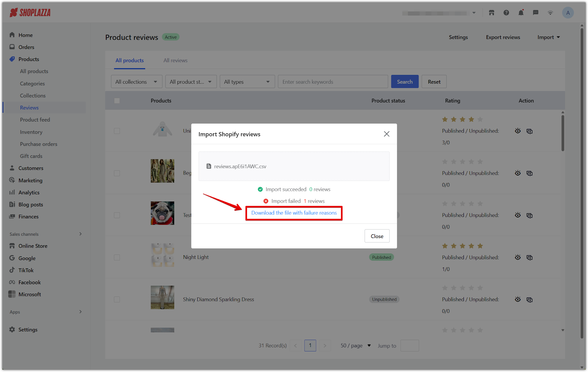
Task: Download the file with failure reasons
Action: pyautogui.click(x=294, y=213)
